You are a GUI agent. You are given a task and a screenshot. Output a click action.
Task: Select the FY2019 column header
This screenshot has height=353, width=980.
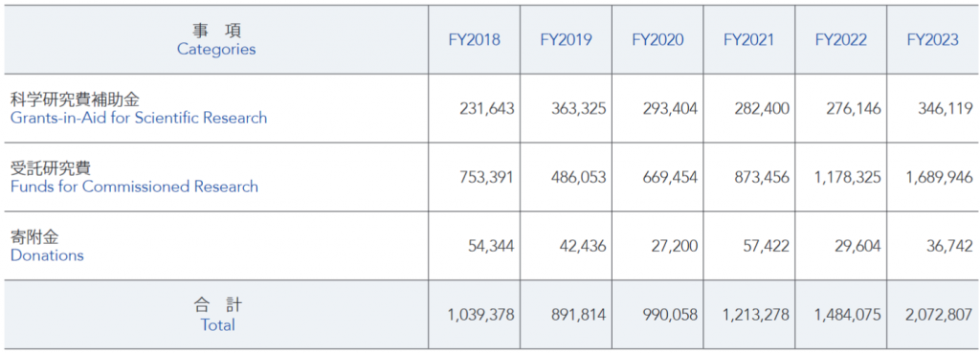(566, 40)
